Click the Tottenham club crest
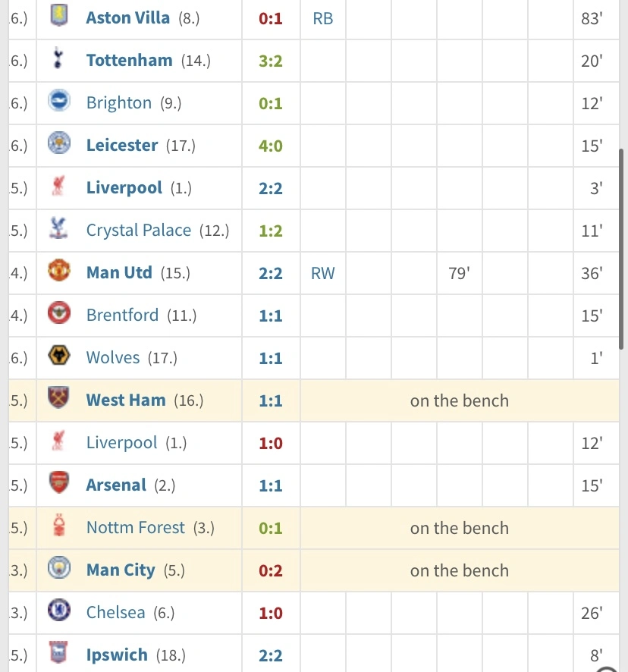The image size is (628, 672). click(59, 60)
